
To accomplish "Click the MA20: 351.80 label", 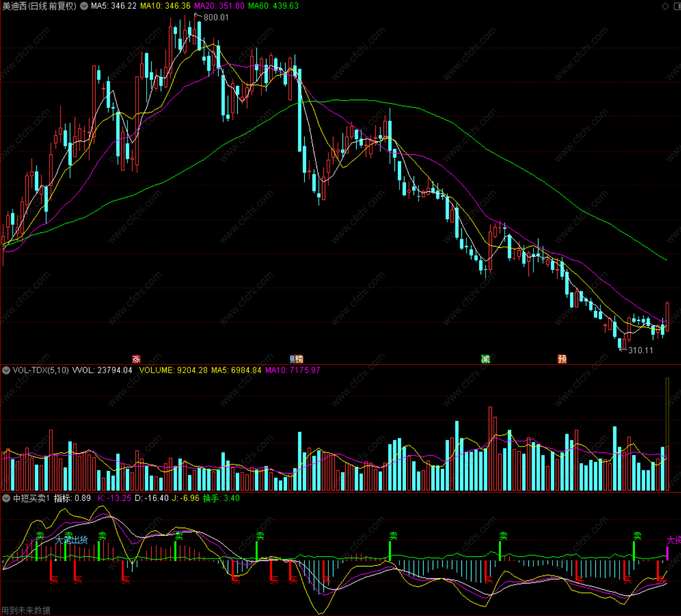I will click(219, 6).
